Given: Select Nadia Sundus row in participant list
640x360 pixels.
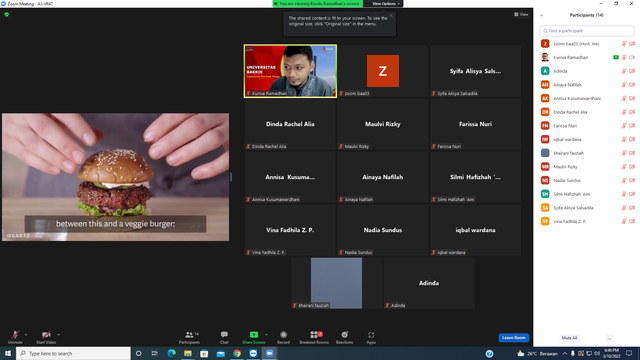Looking at the screenshot, I should pyautogui.click(x=587, y=180).
